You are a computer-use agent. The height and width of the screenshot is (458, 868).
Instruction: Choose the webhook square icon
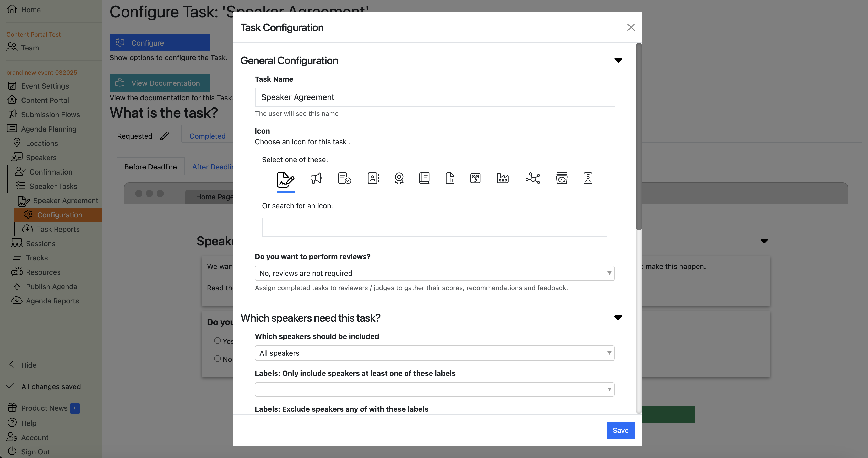(475, 178)
